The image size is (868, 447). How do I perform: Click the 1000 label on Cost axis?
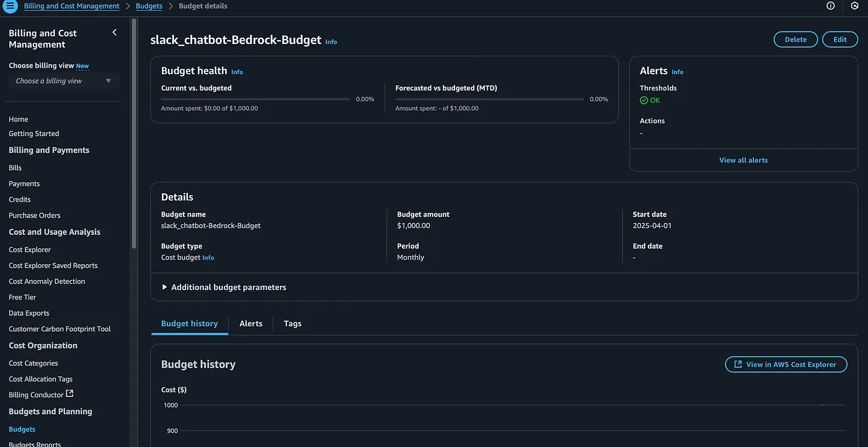point(170,405)
